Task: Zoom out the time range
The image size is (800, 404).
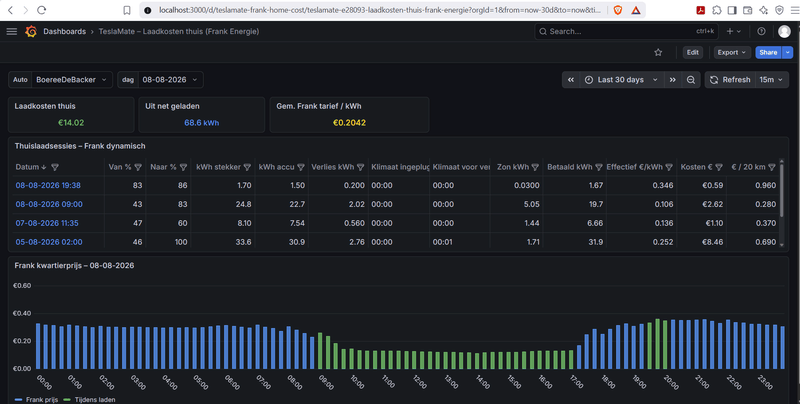Action: click(x=691, y=80)
